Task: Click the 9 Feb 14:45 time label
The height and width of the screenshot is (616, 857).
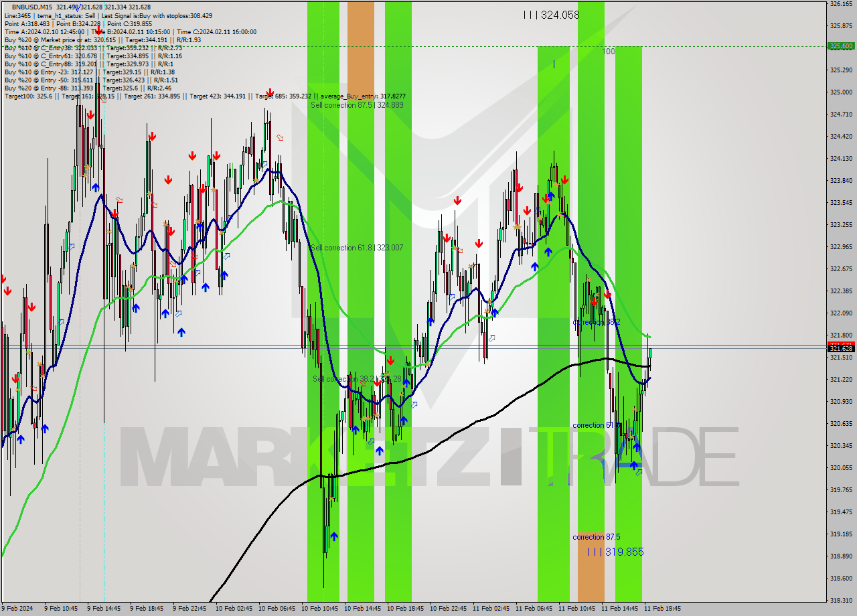Action: click(104, 609)
